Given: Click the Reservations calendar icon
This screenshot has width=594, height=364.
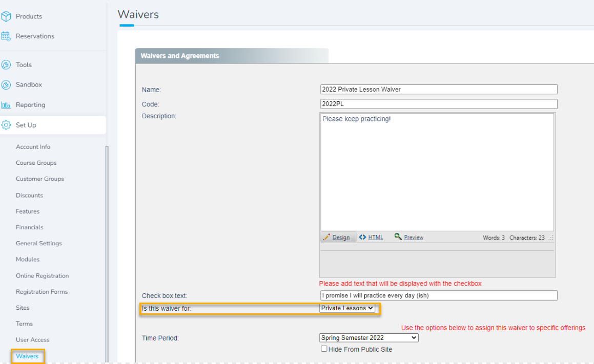Looking at the screenshot, I should 6,36.
